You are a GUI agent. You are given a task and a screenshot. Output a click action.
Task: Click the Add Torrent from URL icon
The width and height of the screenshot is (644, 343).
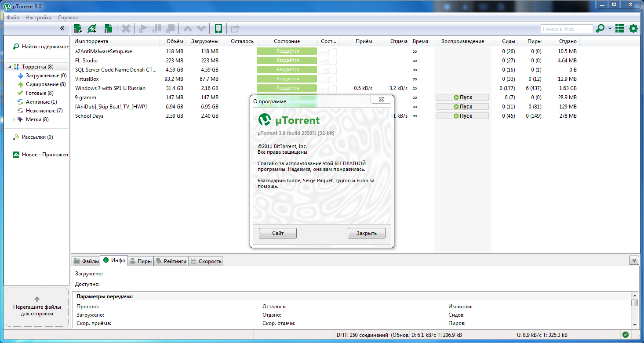pos(91,29)
